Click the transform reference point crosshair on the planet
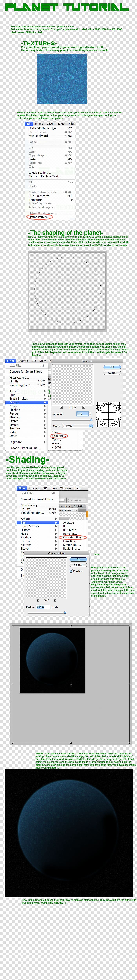This screenshot has height=980, width=137. [x=71, y=684]
